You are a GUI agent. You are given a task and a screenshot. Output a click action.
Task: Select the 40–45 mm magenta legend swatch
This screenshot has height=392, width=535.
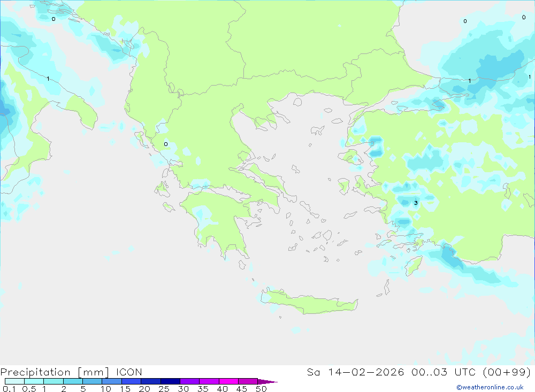coord(228,381)
